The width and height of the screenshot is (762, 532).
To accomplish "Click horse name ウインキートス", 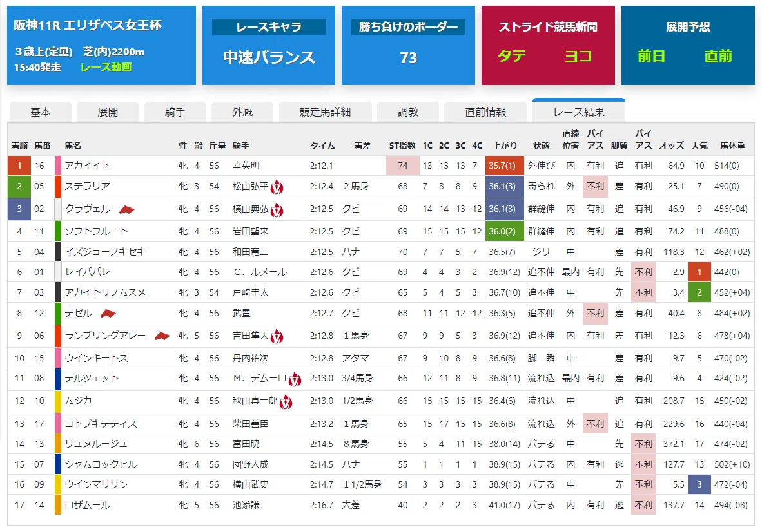I will pyautogui.click(x=96, y=358).
